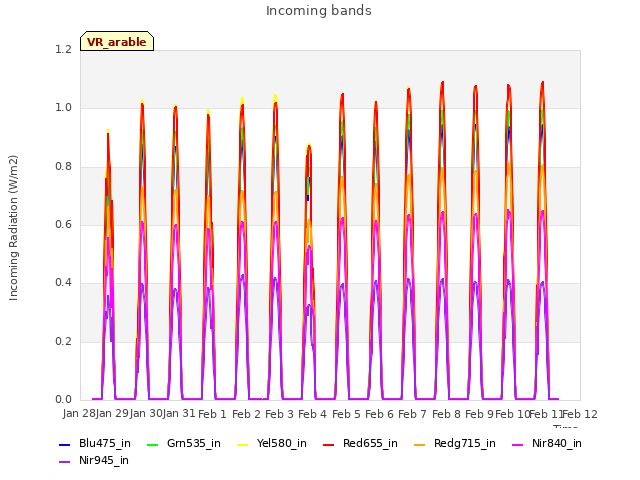Viewport: 640px width, 480px height.
Task: Click the Feb 11 final radiation peak
Action: pos(542,83)
